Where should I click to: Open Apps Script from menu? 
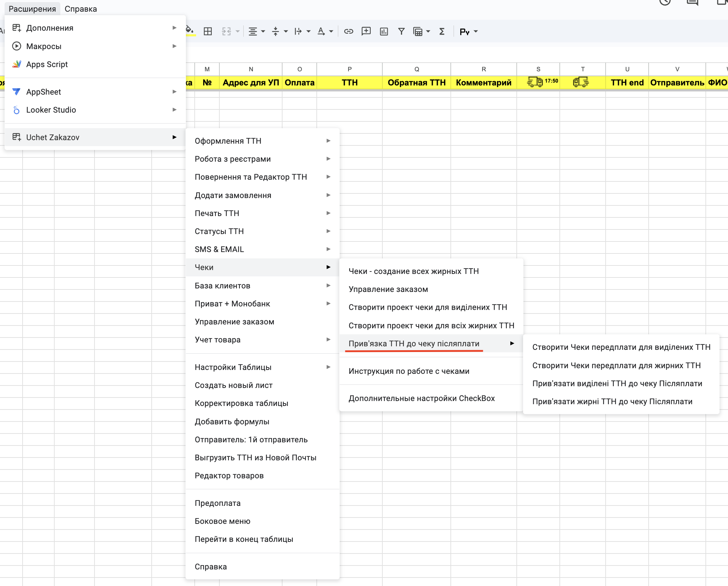tap(47, 64)
